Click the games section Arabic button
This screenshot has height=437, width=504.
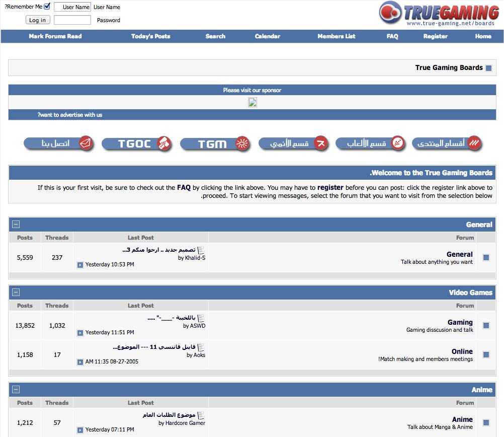tap(370, 143)
